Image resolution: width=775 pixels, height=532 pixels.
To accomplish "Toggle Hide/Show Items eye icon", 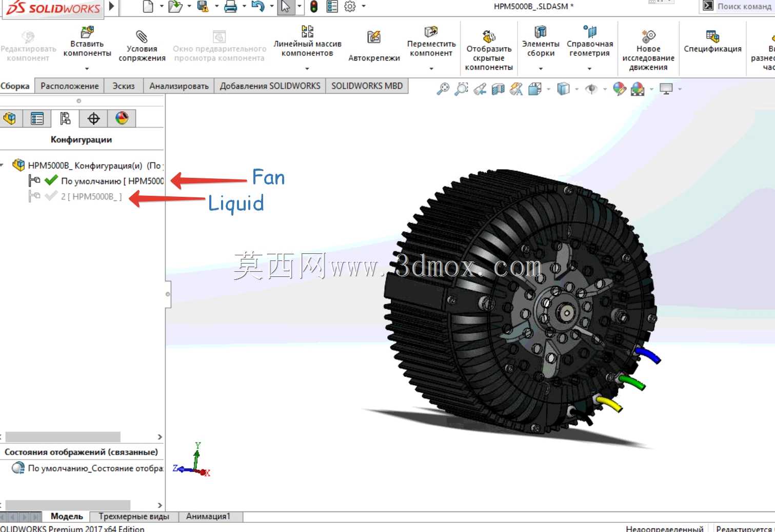I will [591, 89].
